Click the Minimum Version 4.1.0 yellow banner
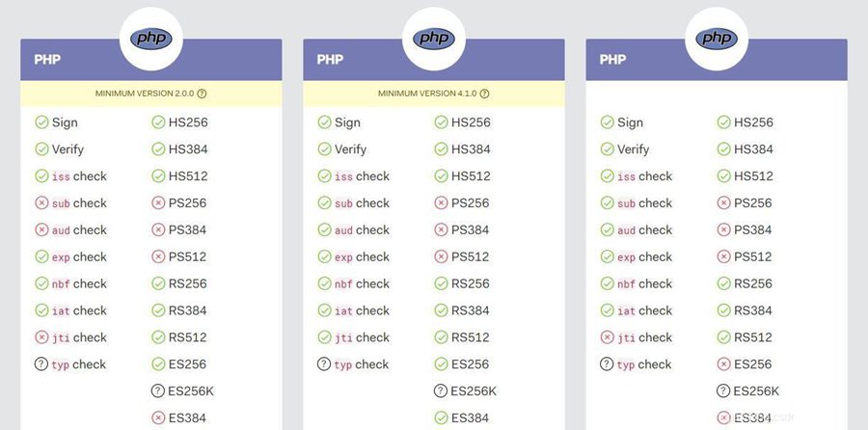The height and width of the screenshot is (430, 868). pyautogui.click(x=434, y=94)
